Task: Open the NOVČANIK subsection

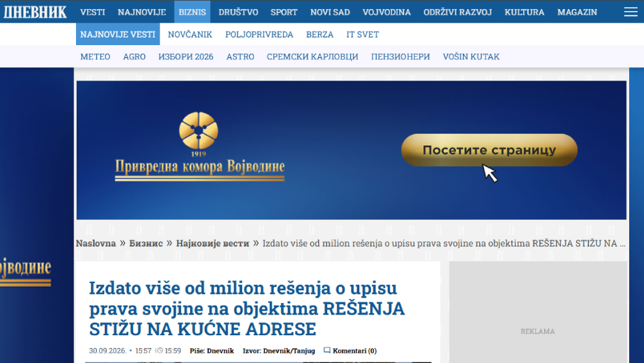Action: pos(190,34)
